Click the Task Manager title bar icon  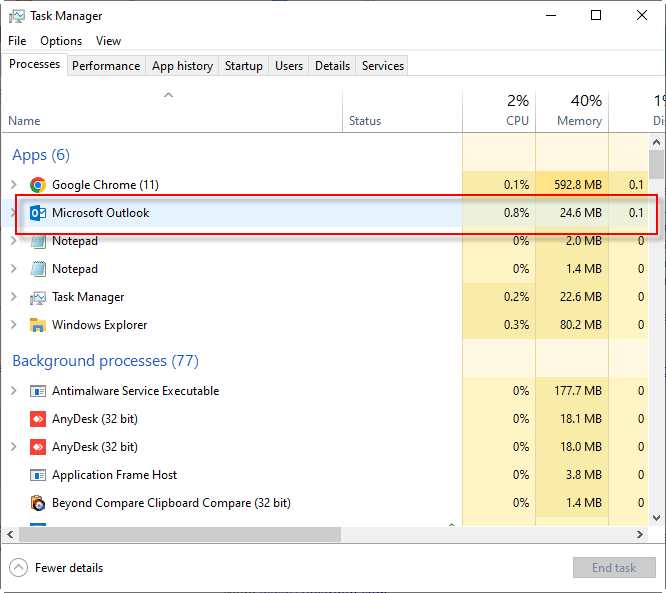tap(17, 16)
